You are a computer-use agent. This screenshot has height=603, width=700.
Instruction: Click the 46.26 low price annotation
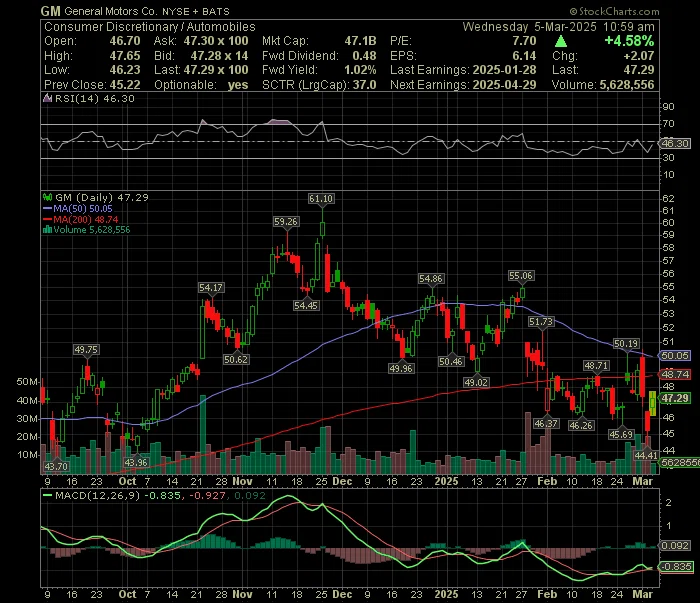(581, 425)
